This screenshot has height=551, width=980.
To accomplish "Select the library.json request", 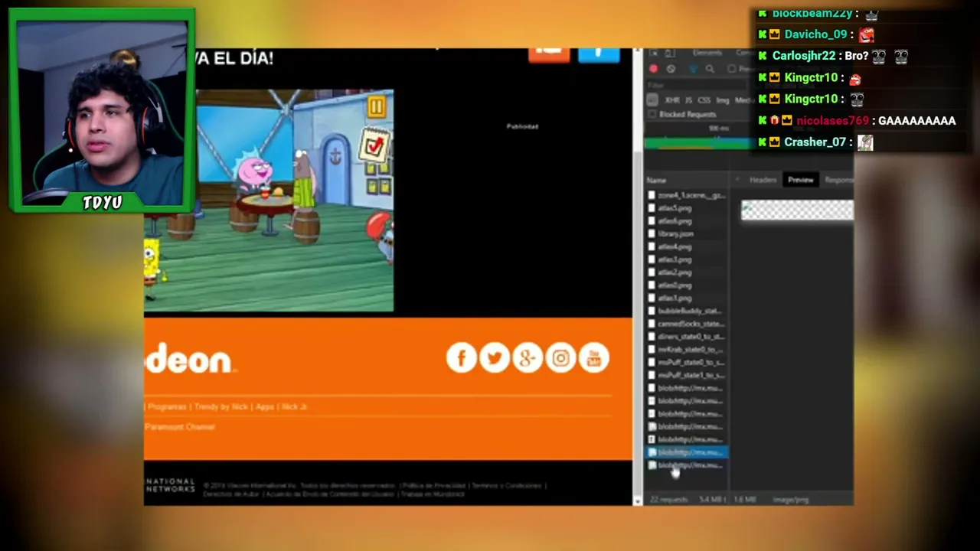I will coord(686,234).
